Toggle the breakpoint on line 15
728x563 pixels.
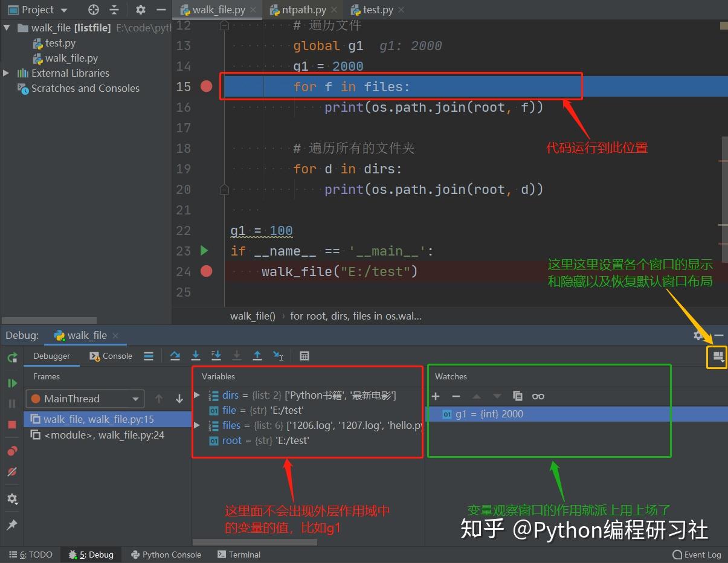206,86
